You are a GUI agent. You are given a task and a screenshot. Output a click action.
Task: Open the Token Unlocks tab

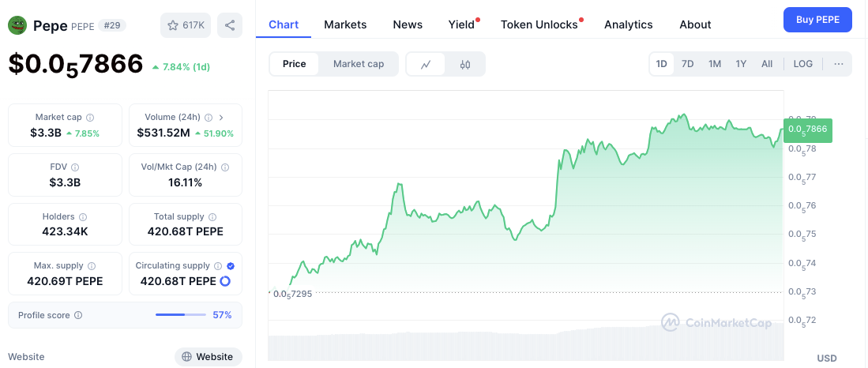[x=539, y=25]
